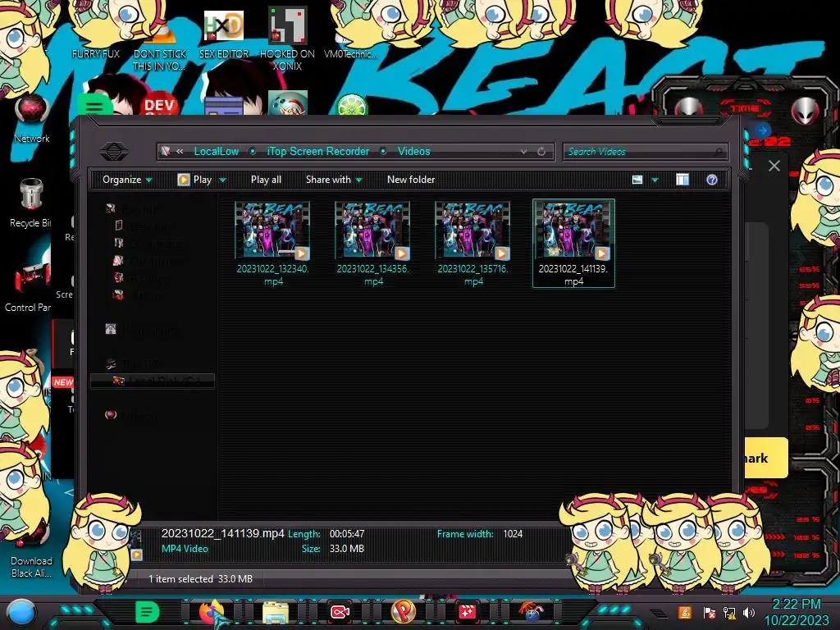
Task: Click the change view icon
Action: point(637,180)
